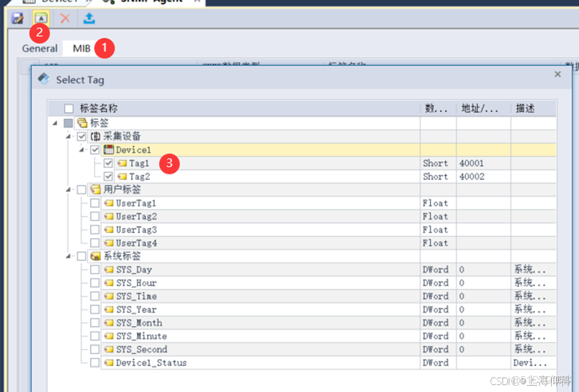
Task: Click the Device1 device icon
Action: [x=109, y=150]
